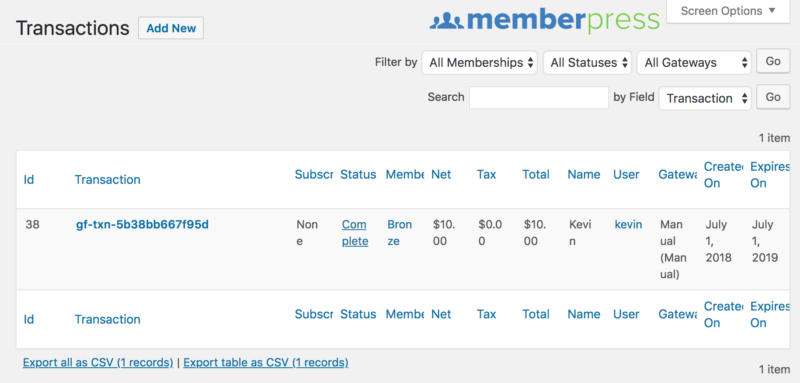The width and height of the screenshot is (800, 383).
Task: Click Export all as CSV link
Action: pyautogui.click(x=98, y=363)
